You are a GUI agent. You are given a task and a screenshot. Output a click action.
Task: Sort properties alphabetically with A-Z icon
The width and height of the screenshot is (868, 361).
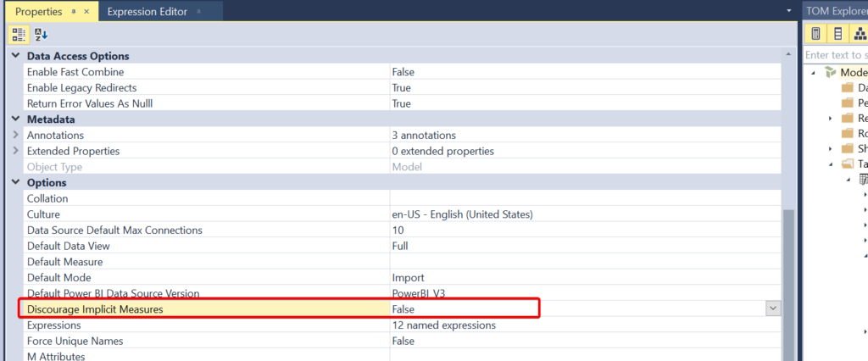pos(42,34)
